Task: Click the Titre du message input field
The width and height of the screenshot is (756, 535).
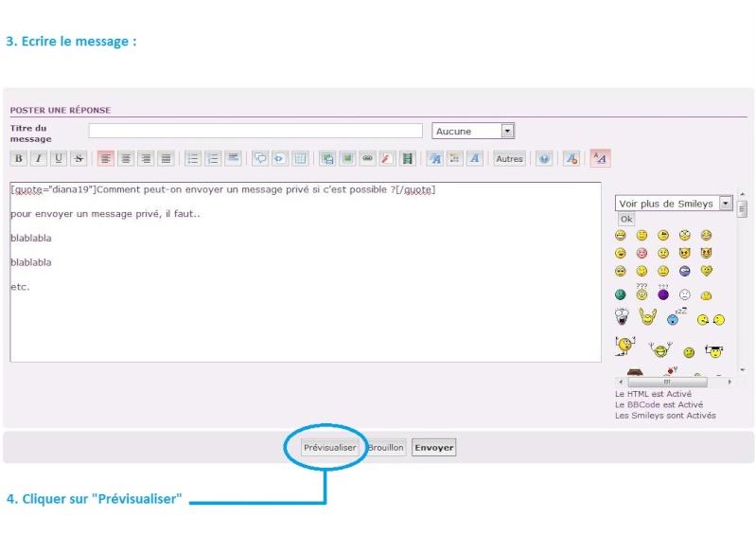Action: 255,131
